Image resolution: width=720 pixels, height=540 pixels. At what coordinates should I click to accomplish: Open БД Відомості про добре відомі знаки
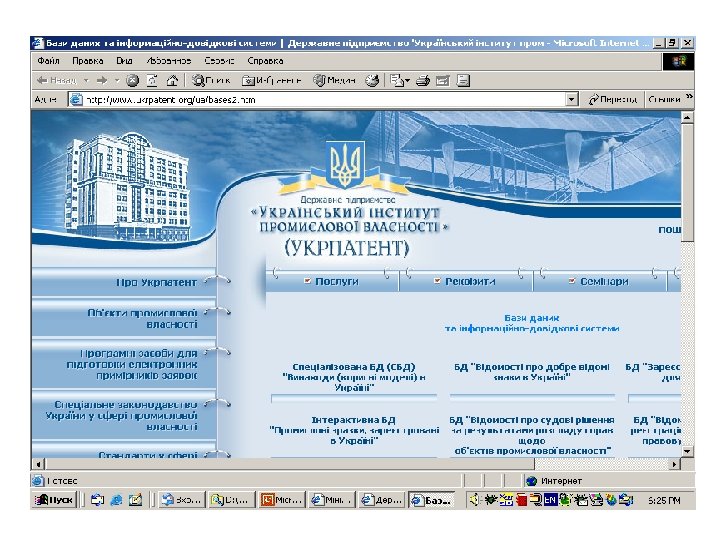532,372
